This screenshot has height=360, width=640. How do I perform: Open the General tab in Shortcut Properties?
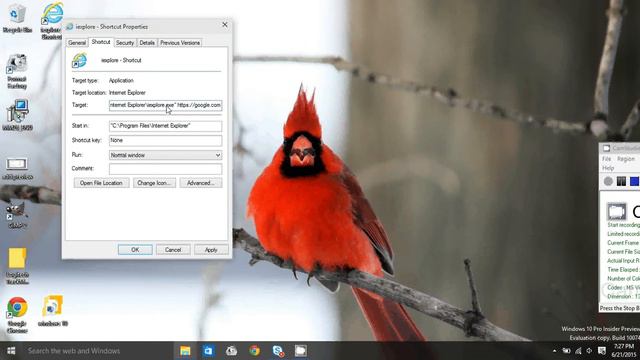(x=77, y=43)
